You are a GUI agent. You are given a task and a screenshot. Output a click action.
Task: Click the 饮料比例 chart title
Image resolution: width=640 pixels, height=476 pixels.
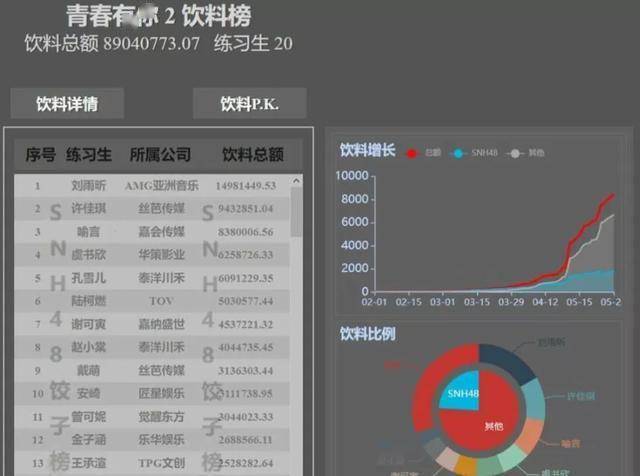(368, 334)
